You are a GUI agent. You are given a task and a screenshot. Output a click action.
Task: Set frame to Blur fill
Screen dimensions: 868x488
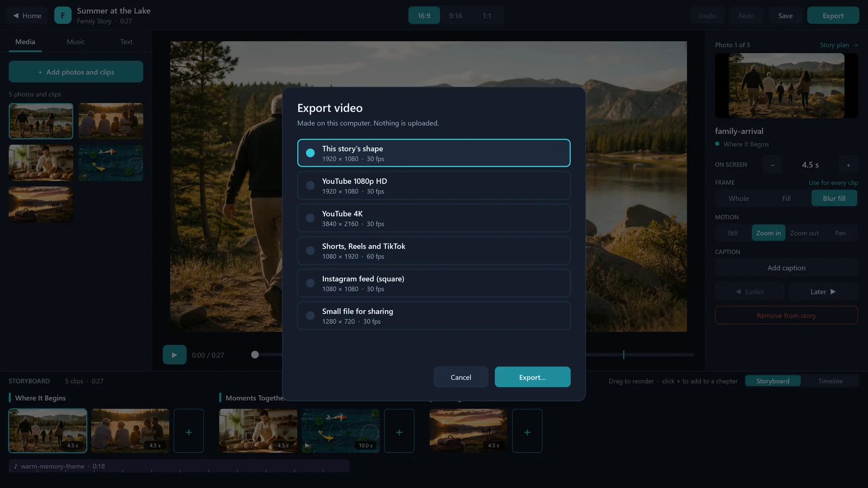(834, 198)
